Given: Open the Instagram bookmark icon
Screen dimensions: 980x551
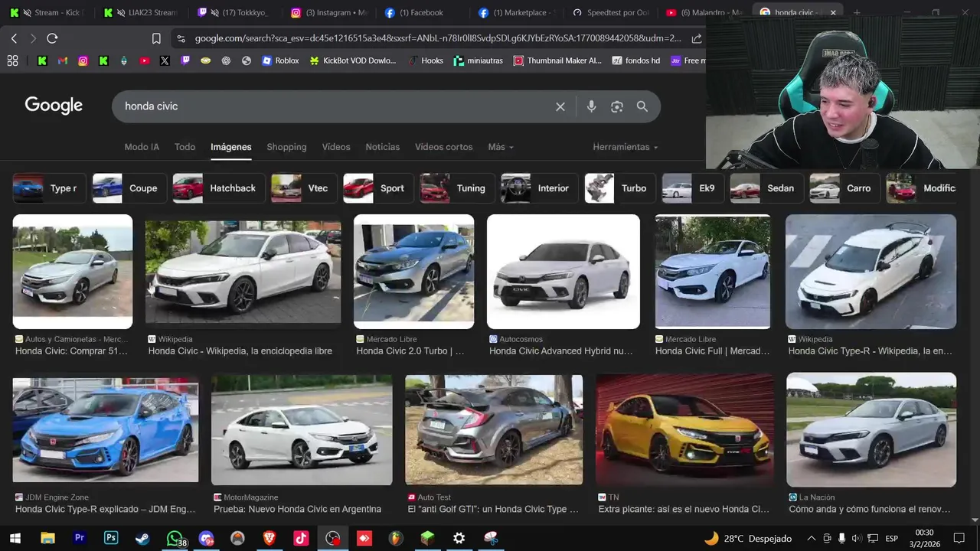Looking at the screenshot, I should pos(83,60).
